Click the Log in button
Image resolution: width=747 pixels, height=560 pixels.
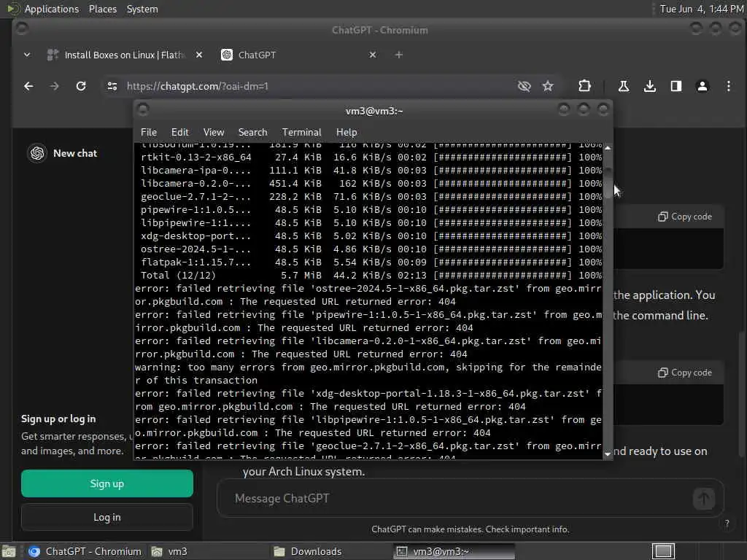tap(107, 517)
